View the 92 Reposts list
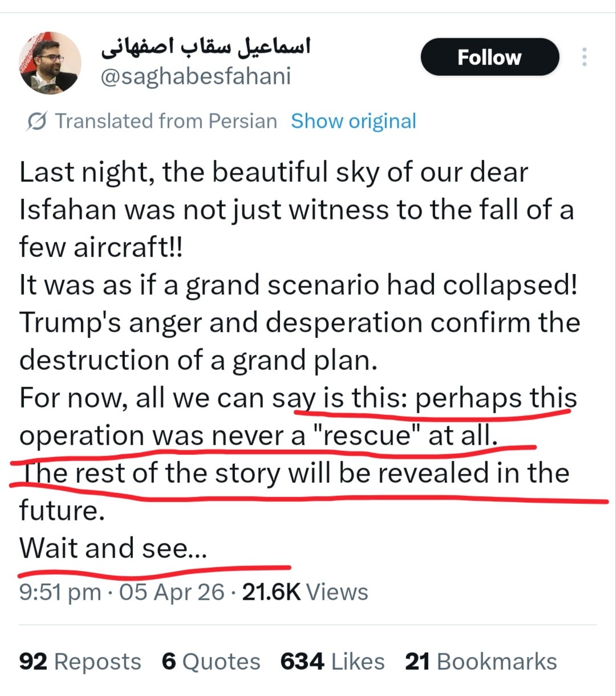Viewport: 616px width, 696px height. 80,662
